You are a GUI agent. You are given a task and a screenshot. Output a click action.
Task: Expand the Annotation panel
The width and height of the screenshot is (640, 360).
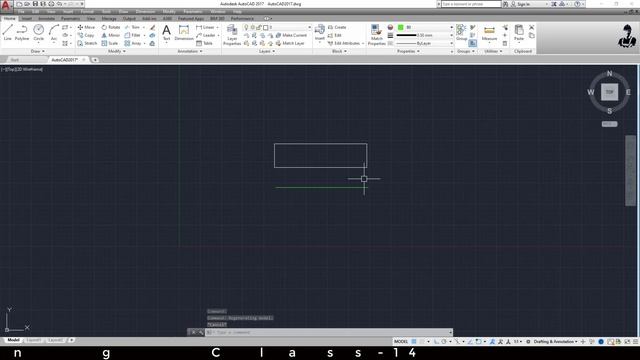[190, 51]
